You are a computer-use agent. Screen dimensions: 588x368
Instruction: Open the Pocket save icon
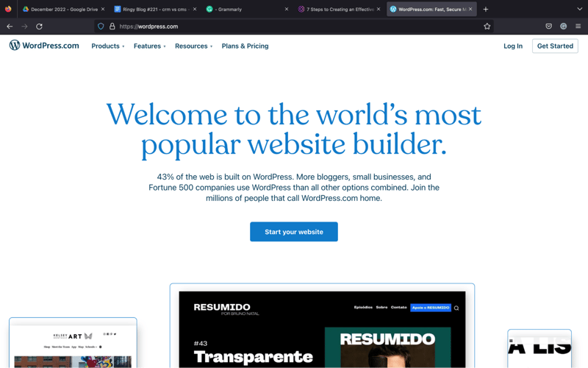[548, 26]
